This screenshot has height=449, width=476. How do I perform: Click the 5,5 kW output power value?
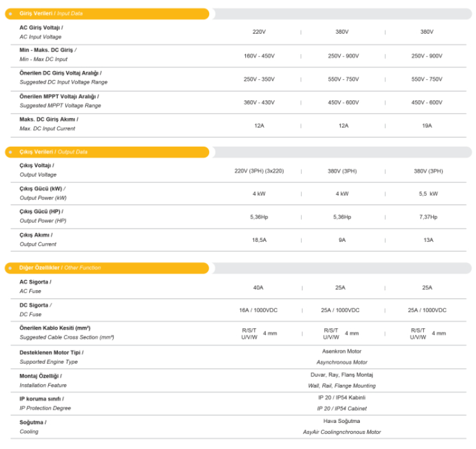[x=428, y=194]
